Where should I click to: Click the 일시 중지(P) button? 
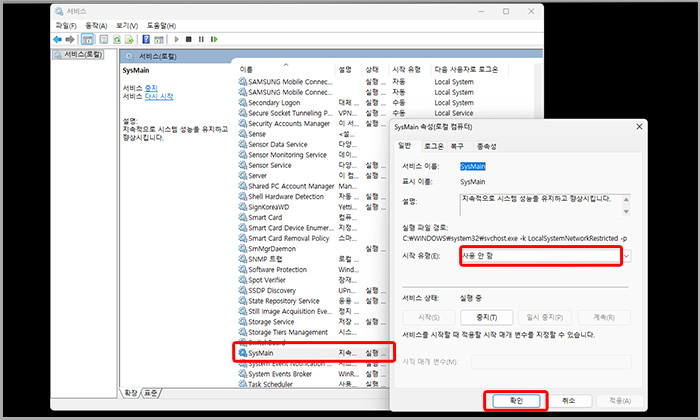coord(545,317)
